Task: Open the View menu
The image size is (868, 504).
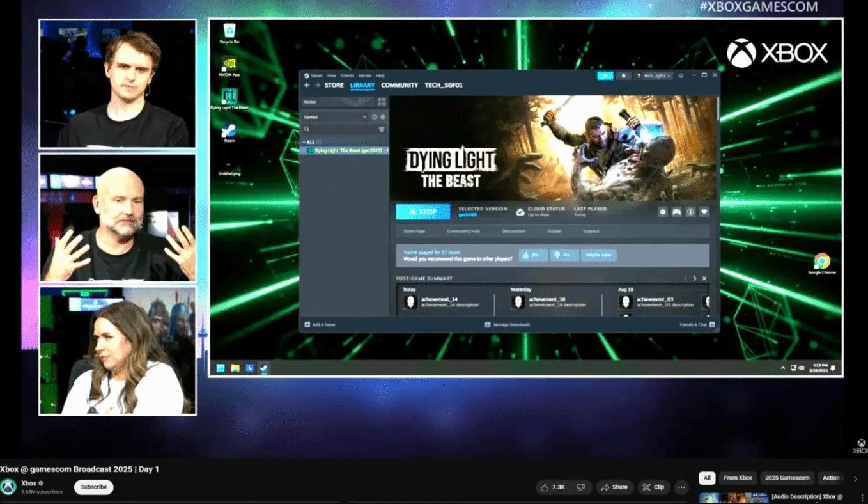Action: [331, 75]
